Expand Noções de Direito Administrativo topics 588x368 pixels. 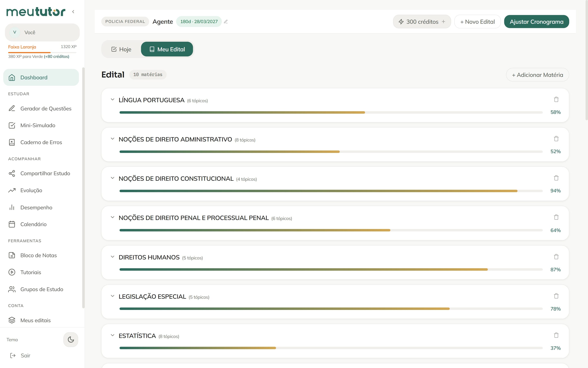pyautogui.click(x=112, y=139)
